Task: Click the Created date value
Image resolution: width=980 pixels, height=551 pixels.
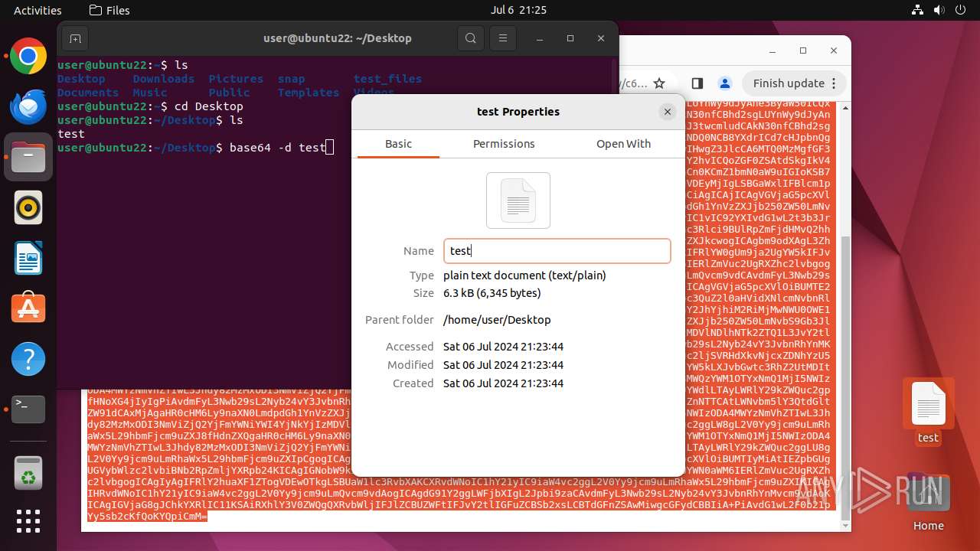Action: tap(503, 383)
